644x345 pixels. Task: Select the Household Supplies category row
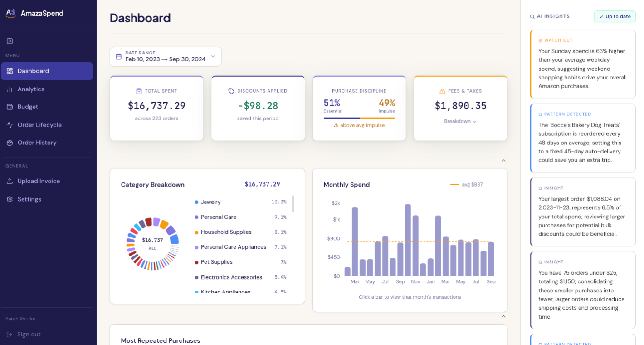240,232
